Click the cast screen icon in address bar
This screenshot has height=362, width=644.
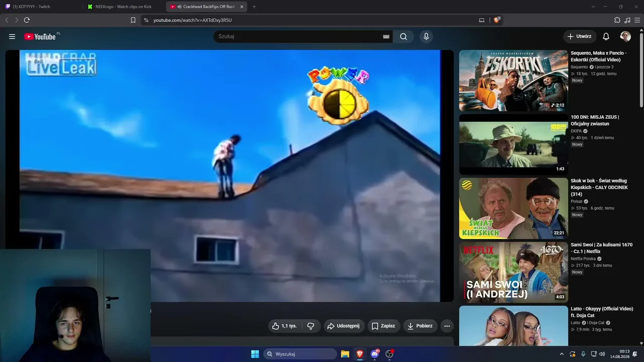pyautogui.click(x=481, y=20)
